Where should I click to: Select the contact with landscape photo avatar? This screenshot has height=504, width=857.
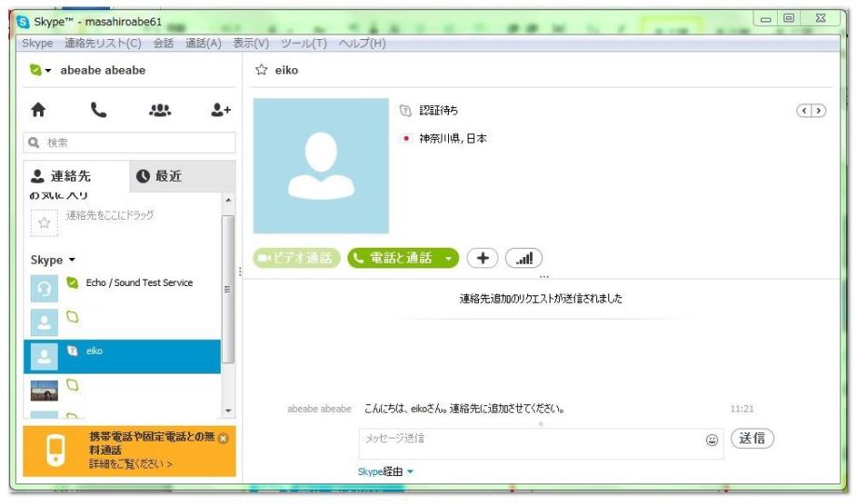(45, 390)
